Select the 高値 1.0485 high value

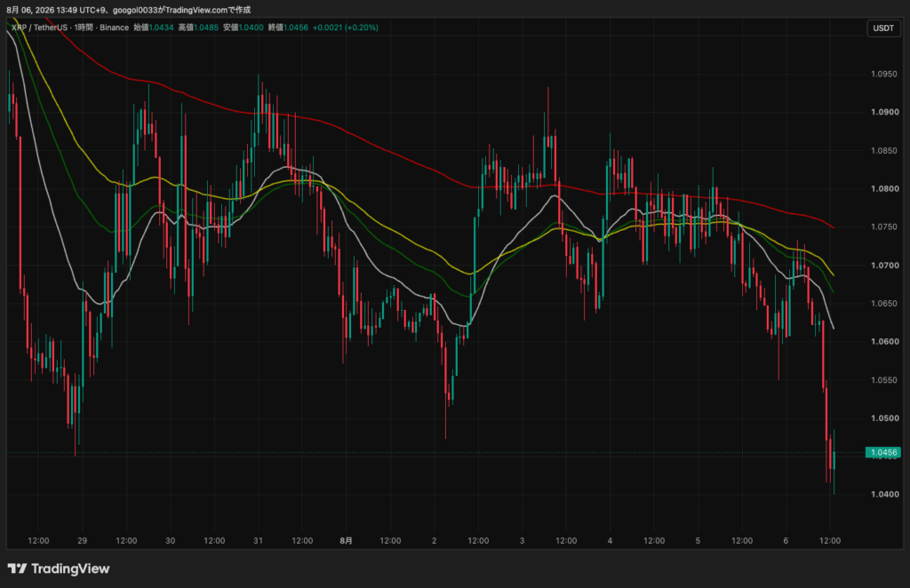198,28
